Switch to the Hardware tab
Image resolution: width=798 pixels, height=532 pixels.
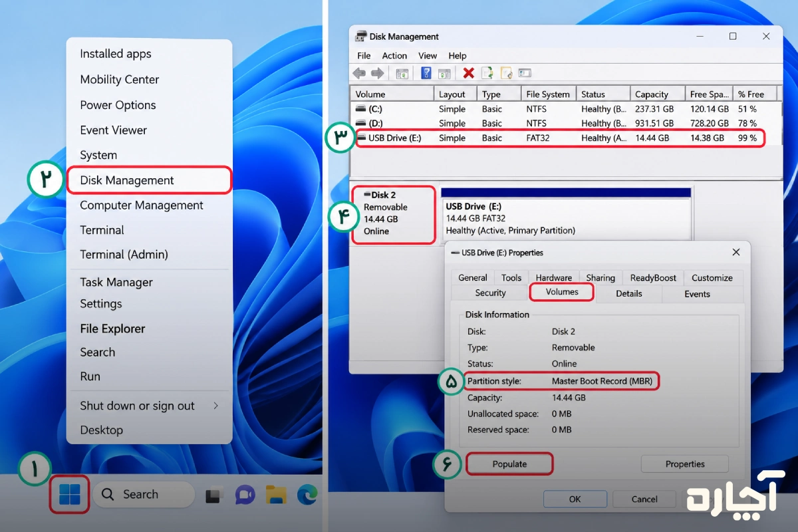click(554, 278)
